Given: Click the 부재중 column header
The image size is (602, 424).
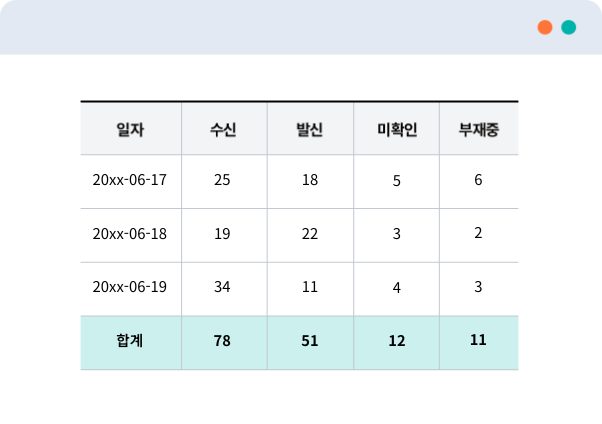Looking at the screenshot, I should click(x=478, y=129).
